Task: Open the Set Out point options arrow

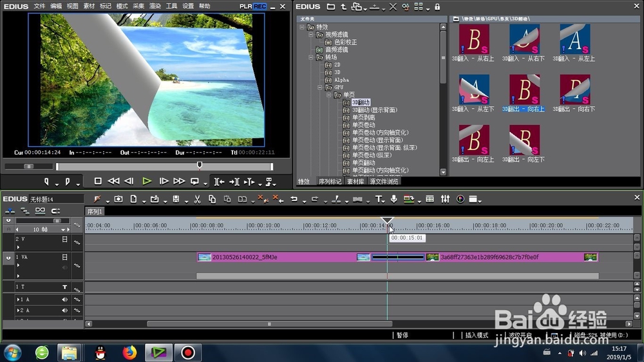Action: click(78, 184)
